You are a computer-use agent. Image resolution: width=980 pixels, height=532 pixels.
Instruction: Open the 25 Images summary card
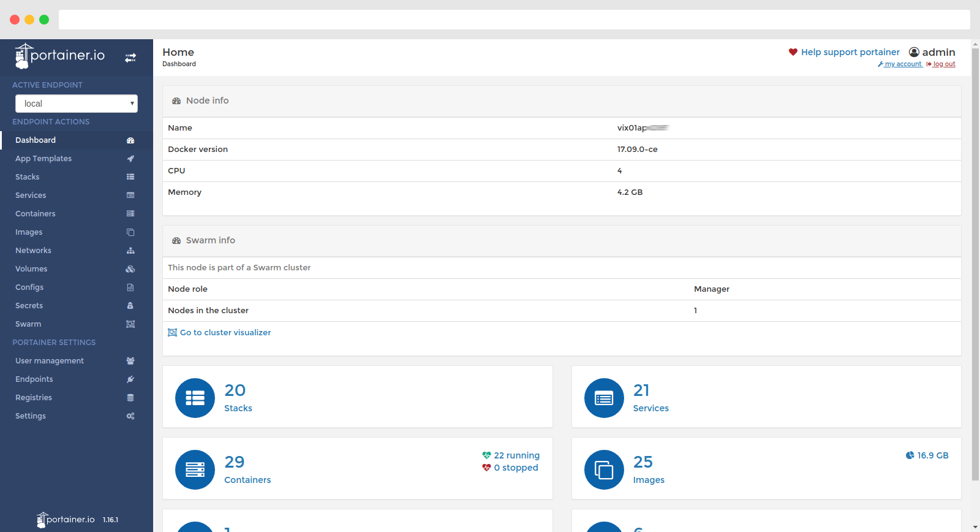point(766,468)
